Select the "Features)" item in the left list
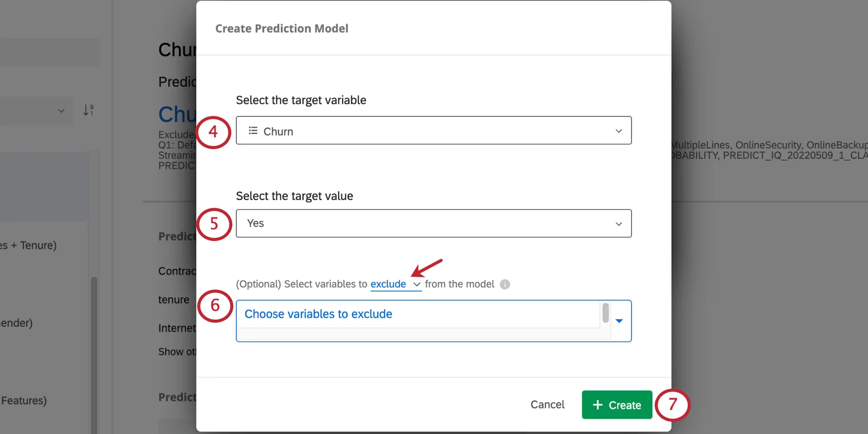The width and height of the screenshot is (868, 434). [24, 401]
